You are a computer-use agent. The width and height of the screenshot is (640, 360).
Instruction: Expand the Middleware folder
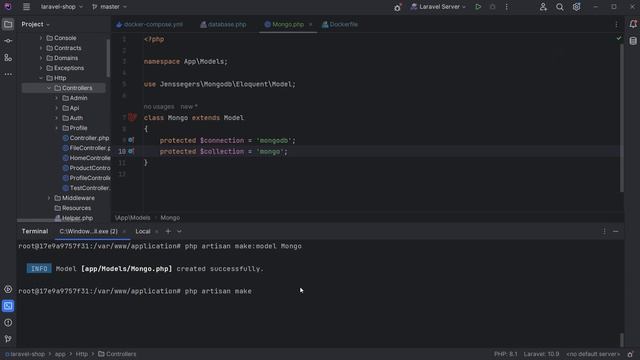pyautogui.click(x=49, y=198)
